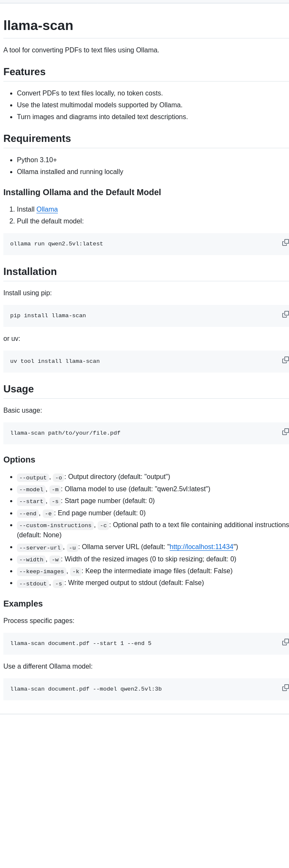Click the 'pip install llama-scan' code text
The image size is (289, 868).
click(48, 316)
